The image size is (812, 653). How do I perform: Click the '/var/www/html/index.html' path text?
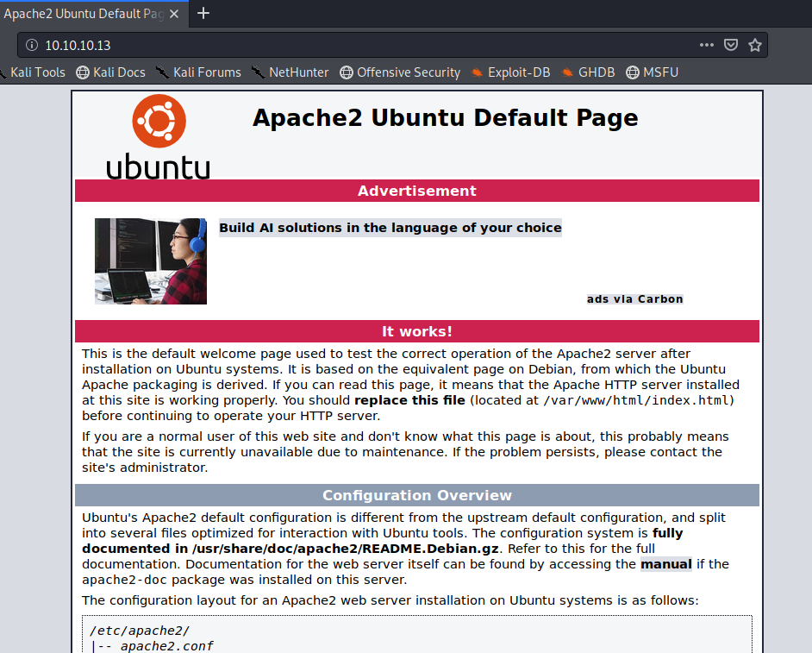[636, 400]
